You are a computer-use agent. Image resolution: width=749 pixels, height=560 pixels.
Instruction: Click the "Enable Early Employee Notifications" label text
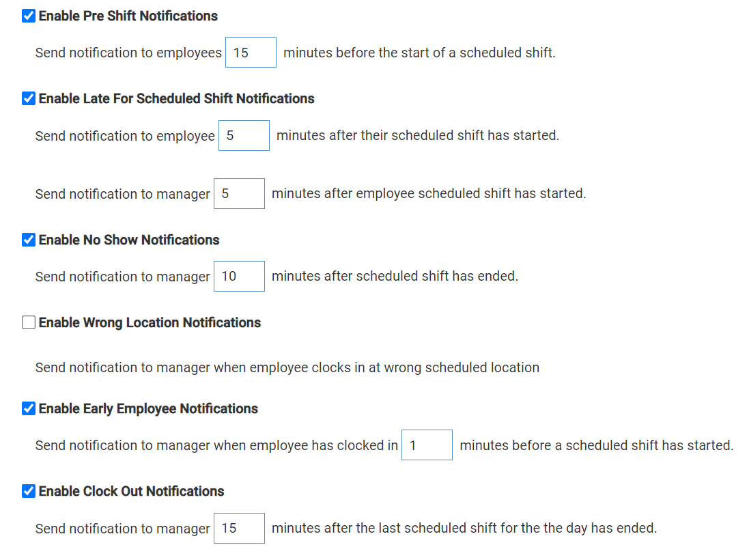point(148,408)
